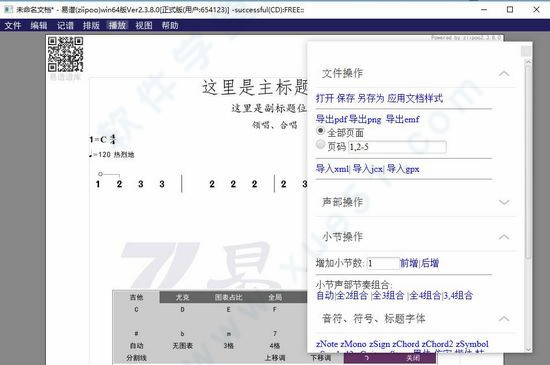Export the score via 导出pdf
The height and width of the screenshot is (365, 550).
(331, 119)
